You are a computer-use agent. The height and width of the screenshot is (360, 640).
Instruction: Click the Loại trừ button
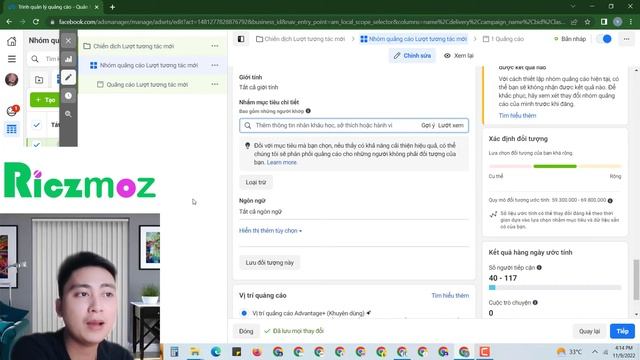click(x=256, y=182)
